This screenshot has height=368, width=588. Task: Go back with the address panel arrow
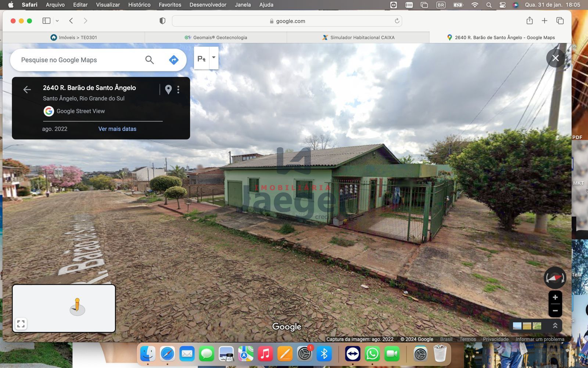point(27,89)
